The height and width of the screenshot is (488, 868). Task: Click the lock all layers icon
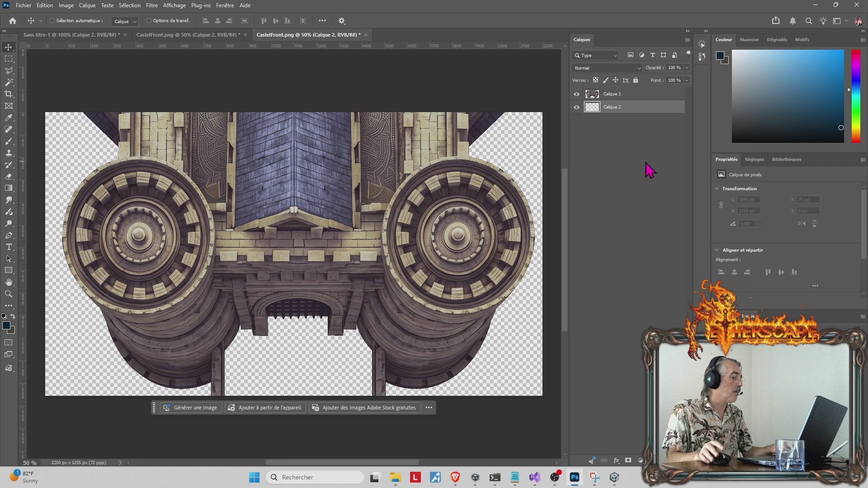click(x=636, y=80)
